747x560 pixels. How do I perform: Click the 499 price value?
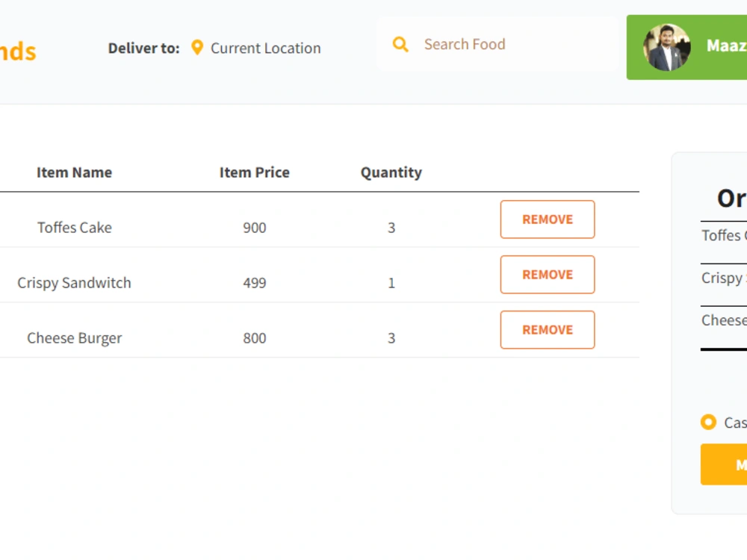point(255,283)
